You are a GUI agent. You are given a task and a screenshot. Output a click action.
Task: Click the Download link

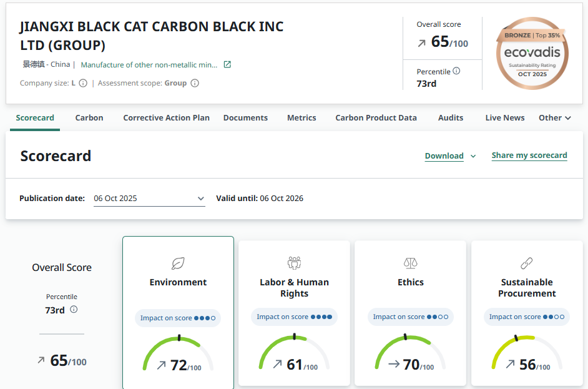click(444, 156)
